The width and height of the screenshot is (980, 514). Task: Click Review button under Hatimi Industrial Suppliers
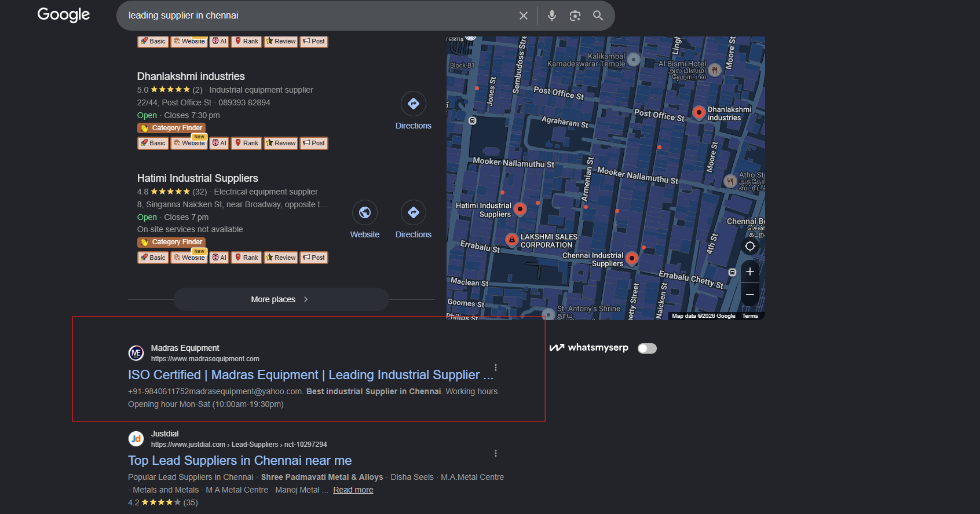click(x=281, y=258)
